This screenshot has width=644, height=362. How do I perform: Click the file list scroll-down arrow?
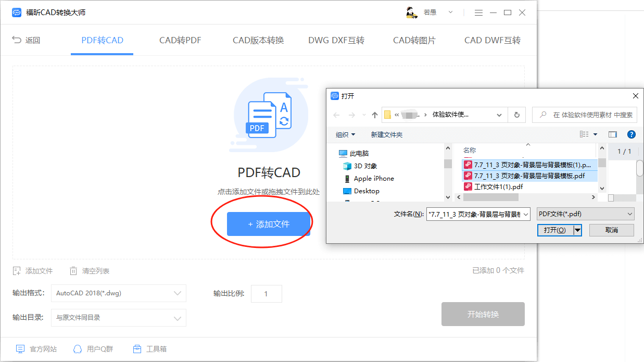602,188
